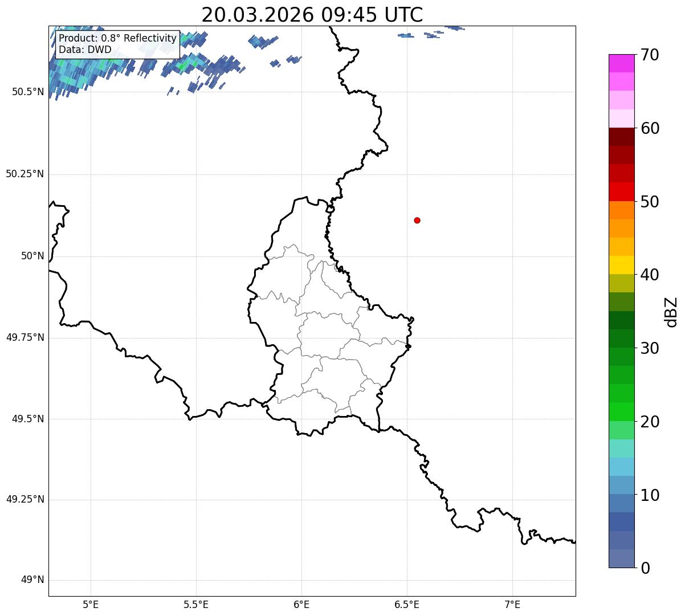685x616 pixels.
Task: Click the 'dBZ' colorbar axis label
Action: tap(671, 311)
